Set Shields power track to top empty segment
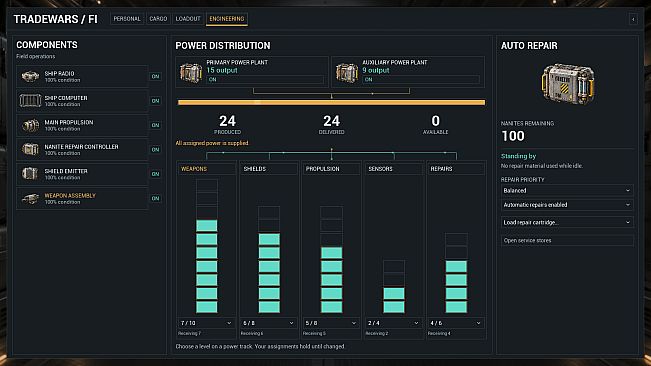 269,212
